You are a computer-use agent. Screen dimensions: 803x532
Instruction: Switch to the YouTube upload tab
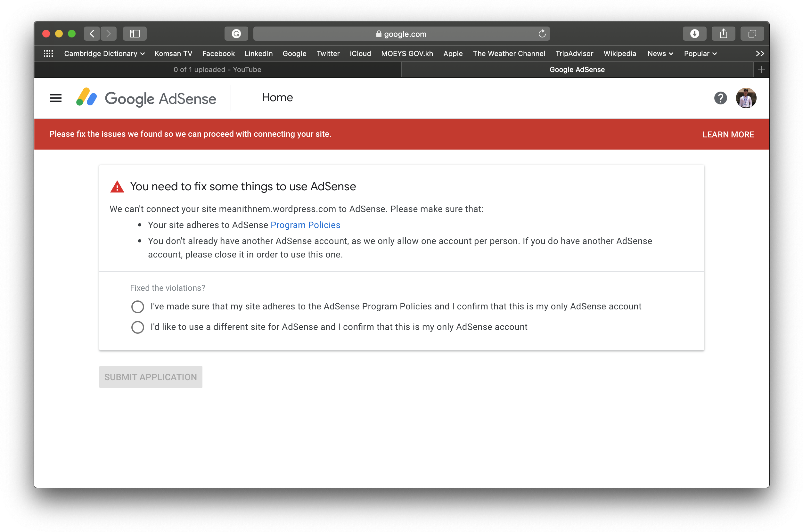coord(217,70)
